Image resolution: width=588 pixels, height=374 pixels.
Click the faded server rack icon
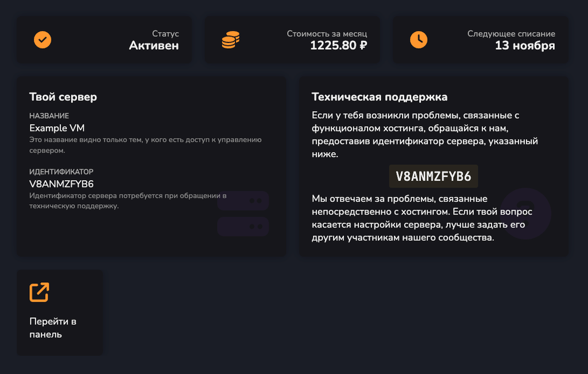tap(243, 213)
